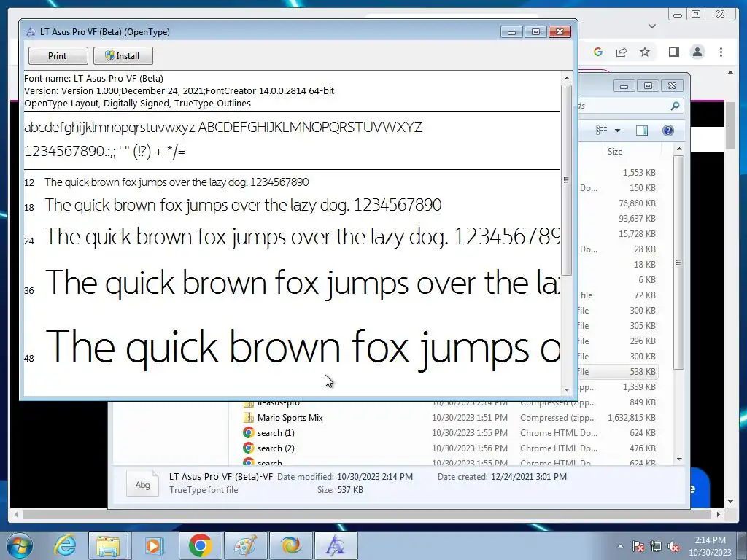The height and width of the screenshot is (560, 747).
Task: Click the font viewer scrollbar up arrow
Action: (x=566, y=78)
